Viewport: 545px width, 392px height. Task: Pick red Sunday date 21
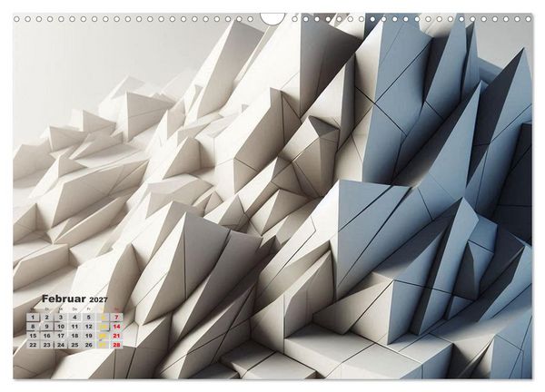(x=117, y=336)
